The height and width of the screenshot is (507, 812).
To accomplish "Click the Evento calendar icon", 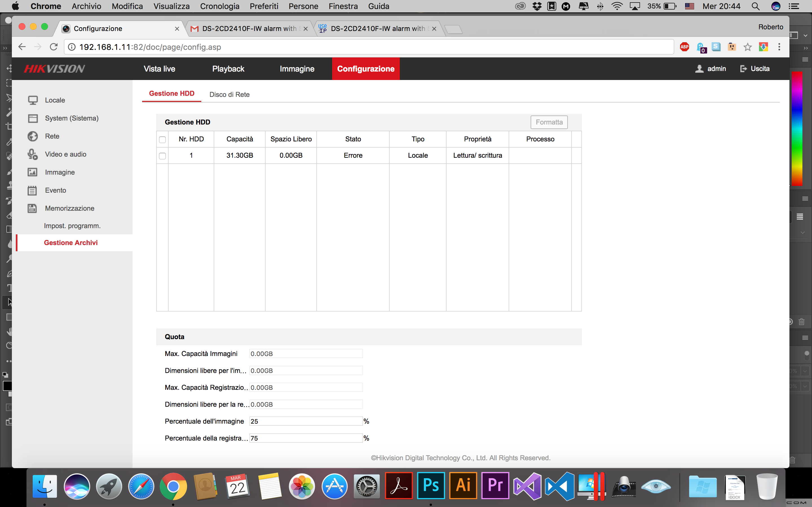I will point(32,190).
